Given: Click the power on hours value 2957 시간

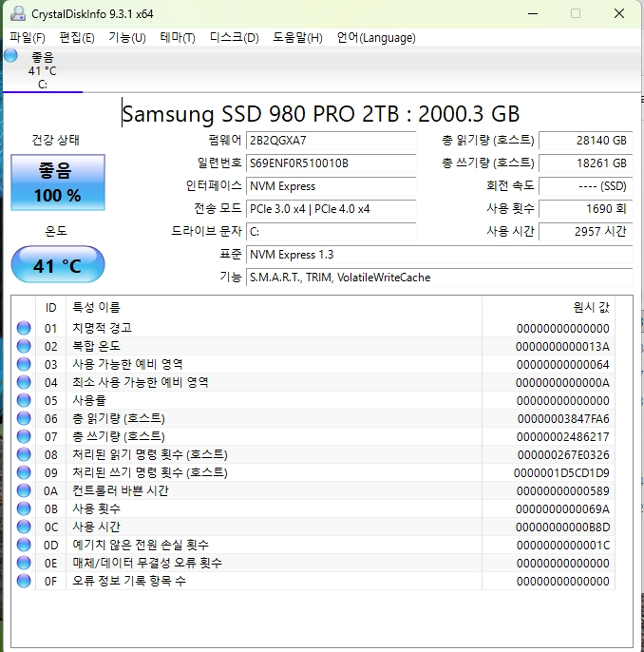Looking at the screenshot, I should [x=586, y=232].
